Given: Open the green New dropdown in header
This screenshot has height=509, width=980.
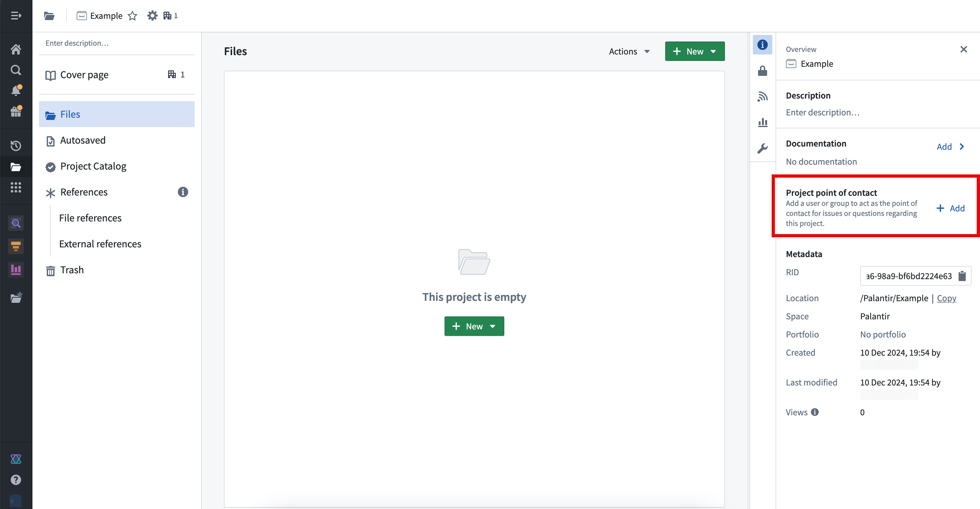Looking at the screenshot, I should click(x=695, y=51).
